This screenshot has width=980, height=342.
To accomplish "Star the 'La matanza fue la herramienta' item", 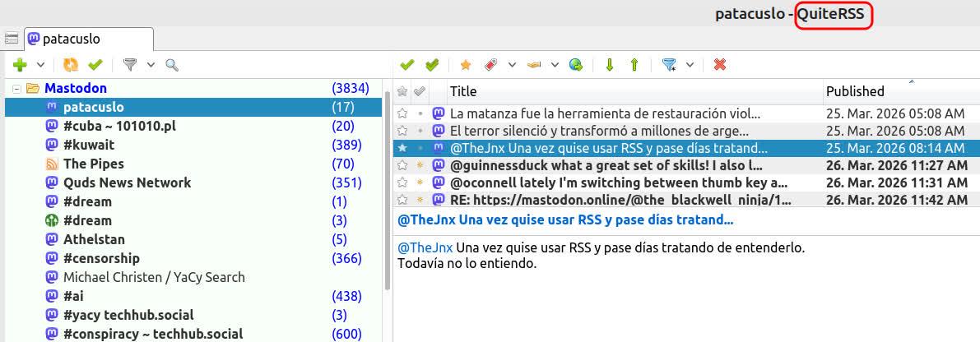I will [x=402, y=113].
